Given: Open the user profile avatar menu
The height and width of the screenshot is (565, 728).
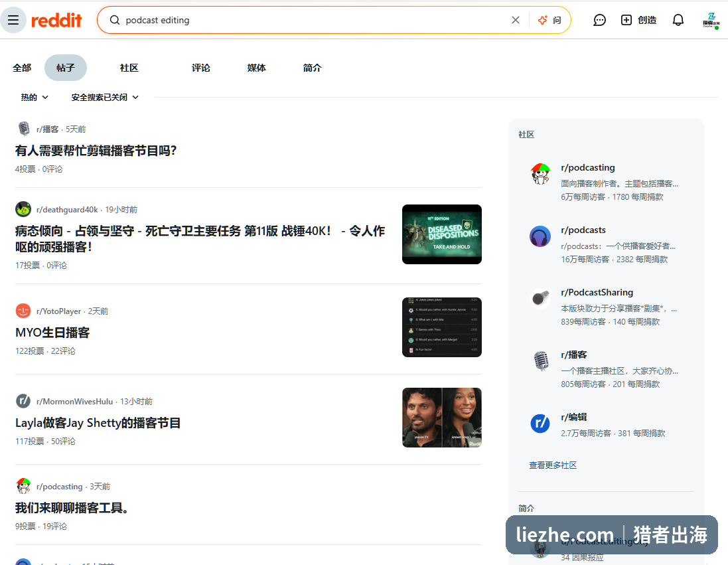Looking at the screenshot, I should pyautogui.click(x=711, y=21).
